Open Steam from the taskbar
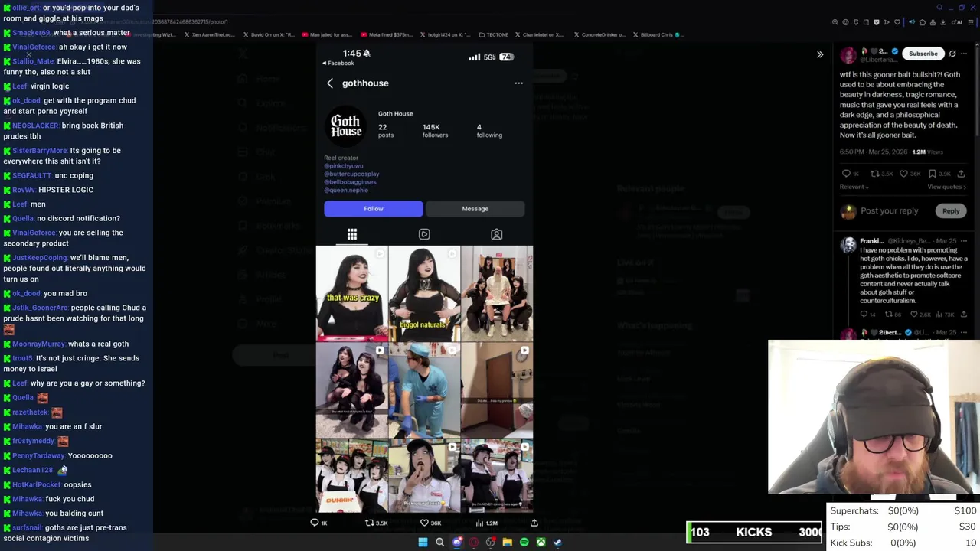Image resolution: width=980 pixels, height=551 pixels. point(557,543)
